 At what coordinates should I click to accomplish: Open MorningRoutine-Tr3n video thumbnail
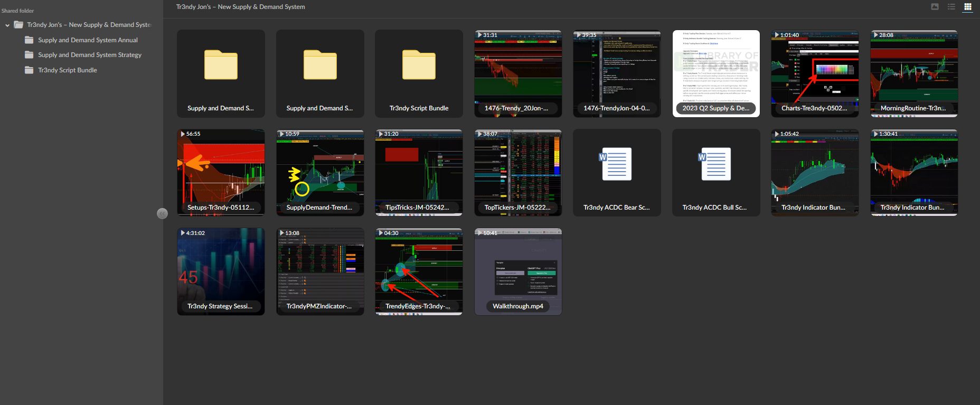coord(914,73)
